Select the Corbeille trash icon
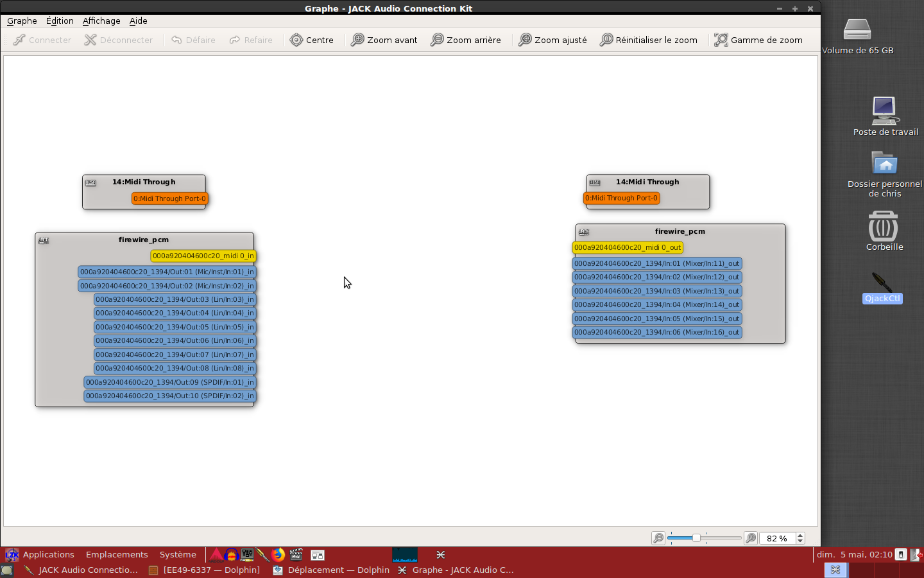Image resolution: width=924 pixels, height=578 pixels. (884, 231)
